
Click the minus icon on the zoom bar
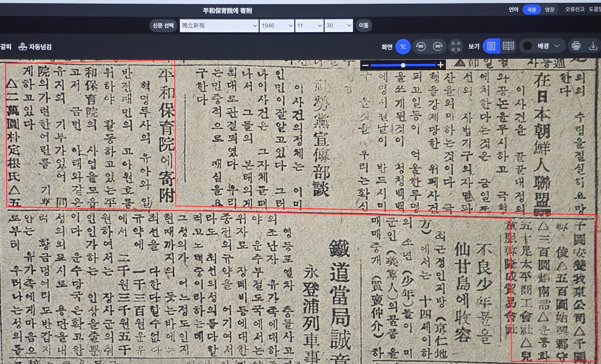365,65
